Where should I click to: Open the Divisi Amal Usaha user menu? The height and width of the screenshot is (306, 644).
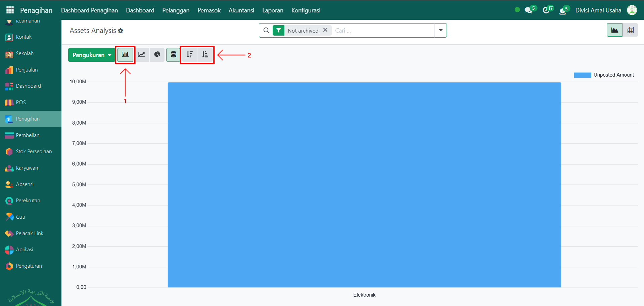(x=598, y=10)
